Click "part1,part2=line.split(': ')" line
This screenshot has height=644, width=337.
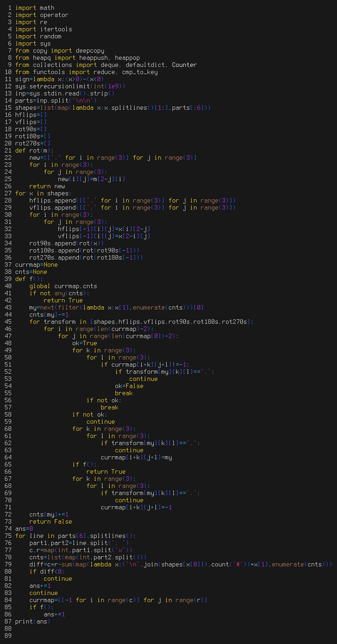79,543
